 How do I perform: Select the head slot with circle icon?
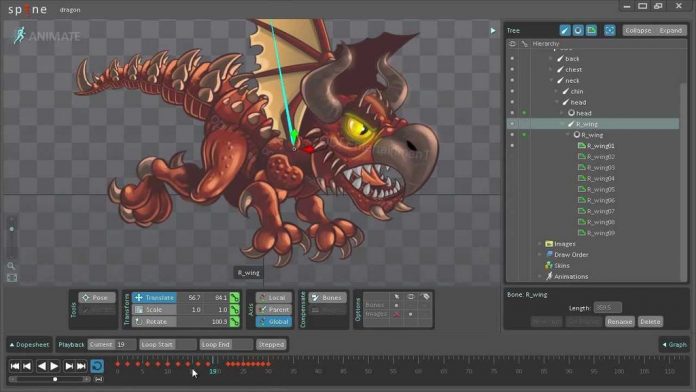(x=580, y=113)
